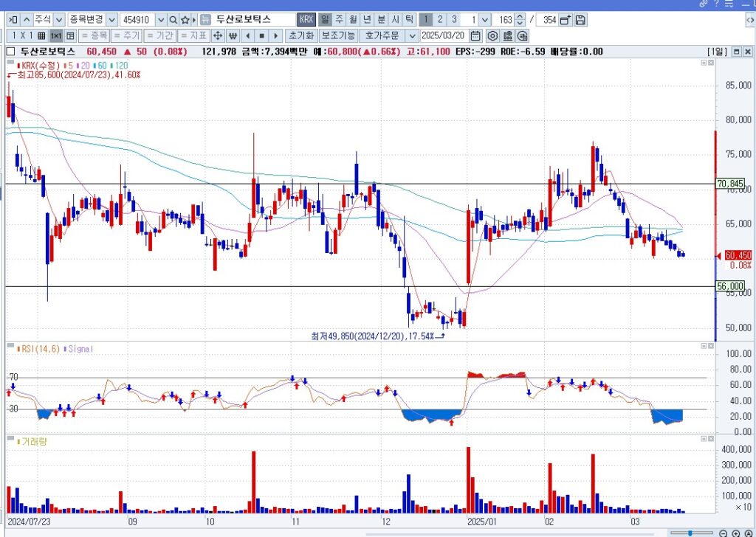Screen dimensions: 756x537
Task: Expand the 호가주문 dropdown arrow
Action: point(412,35)
